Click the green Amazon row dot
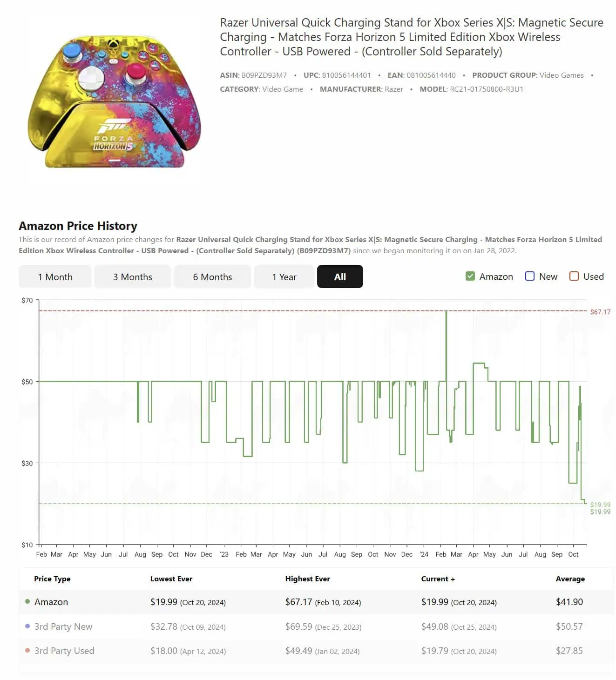The width and height of the screenshot is (616, 680). (27, 602)
